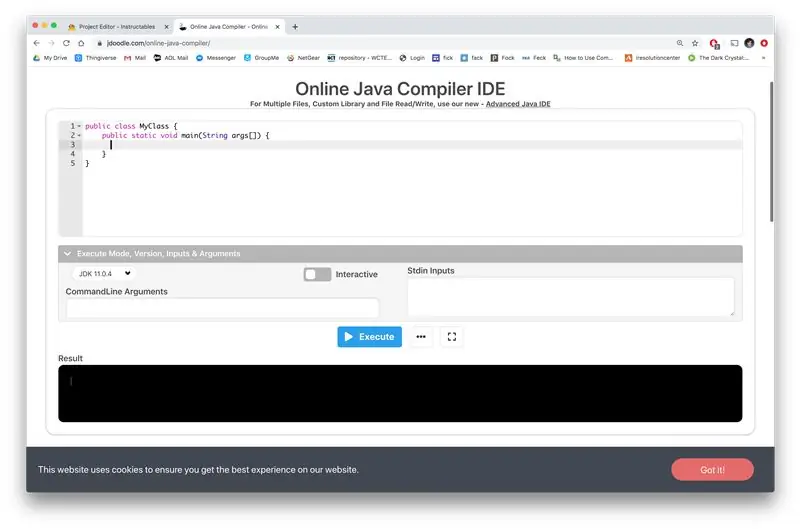Close the Project Editor - Instructables tab
Image resolution: width=800 pixels, height=529 pixels.
click(x=166, y=27)
